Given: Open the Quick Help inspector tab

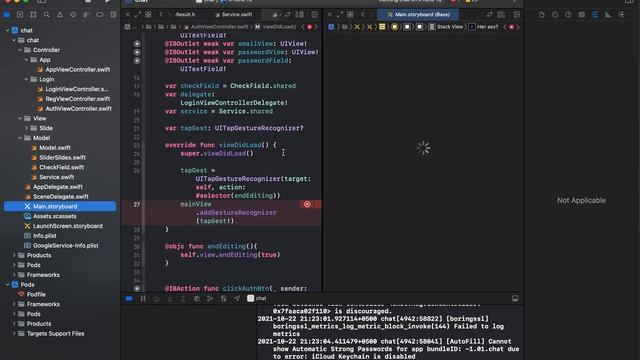Looking at the screenshot, I should click(x=568, y=15).
